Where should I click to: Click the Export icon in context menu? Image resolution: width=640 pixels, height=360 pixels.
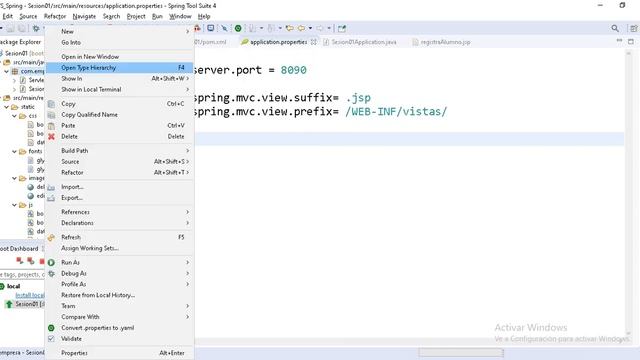[x=51, y=198]
